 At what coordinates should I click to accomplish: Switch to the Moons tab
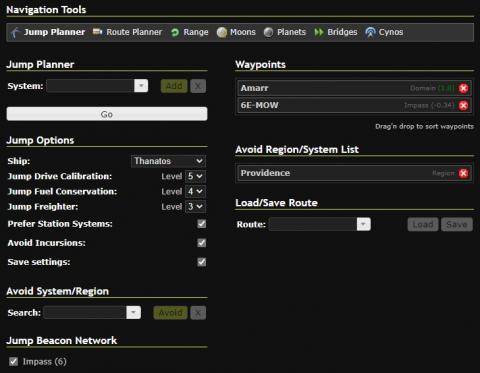coord(236,32)
